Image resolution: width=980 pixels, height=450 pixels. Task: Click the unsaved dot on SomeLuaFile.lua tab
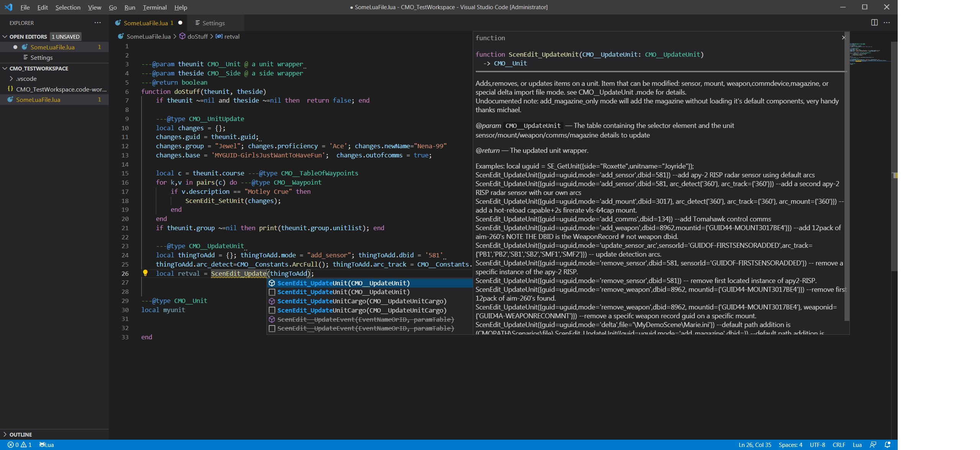pos(180,23)
